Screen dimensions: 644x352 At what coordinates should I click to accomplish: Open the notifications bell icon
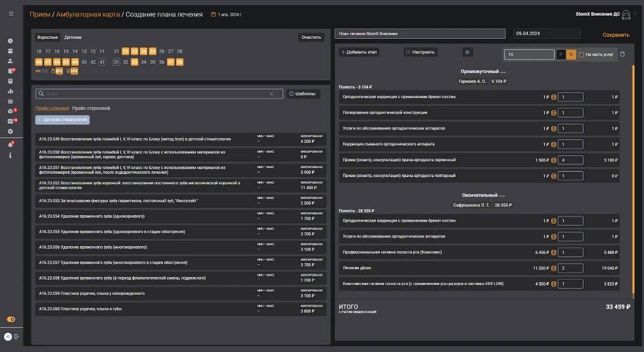tap(11, 144)
